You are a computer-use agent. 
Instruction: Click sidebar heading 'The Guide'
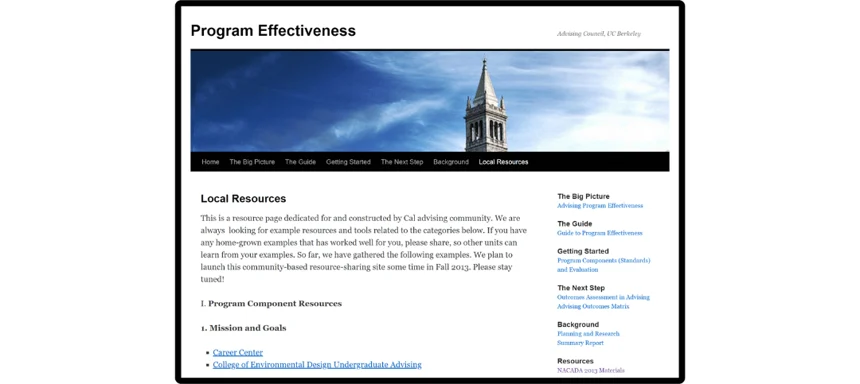coord(574,224)
